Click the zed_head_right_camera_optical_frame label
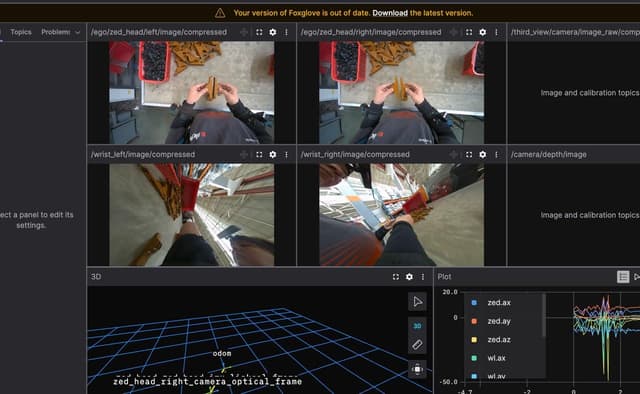The image size is (640, 394). click(x=207, y=381)
